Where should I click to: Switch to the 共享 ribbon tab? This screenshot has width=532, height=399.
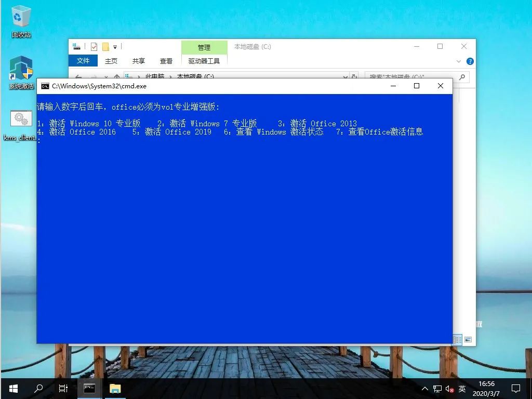[138, 61]
